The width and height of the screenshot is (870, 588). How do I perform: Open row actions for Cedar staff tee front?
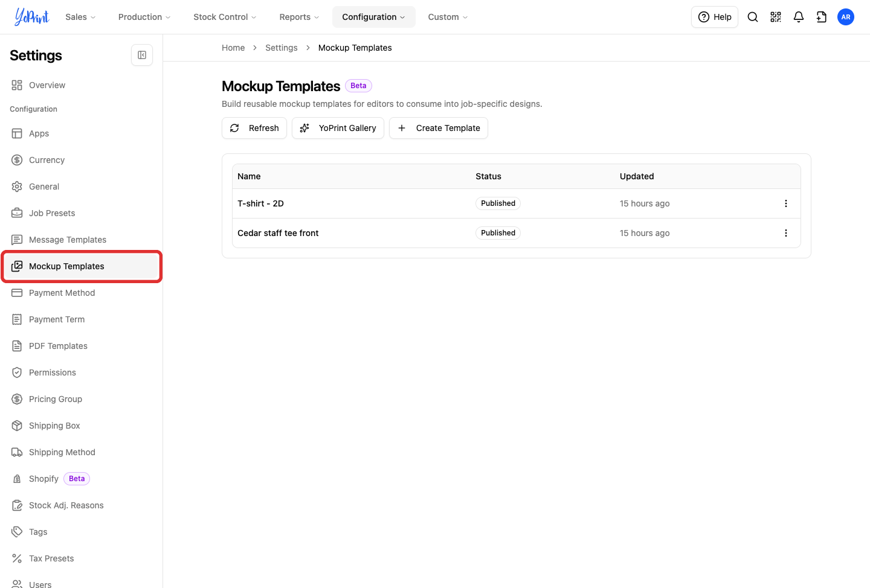(x=786, y=233)
